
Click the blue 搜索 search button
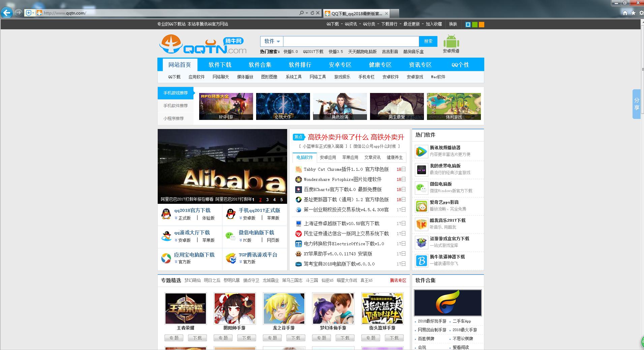[x=428, y=41]
